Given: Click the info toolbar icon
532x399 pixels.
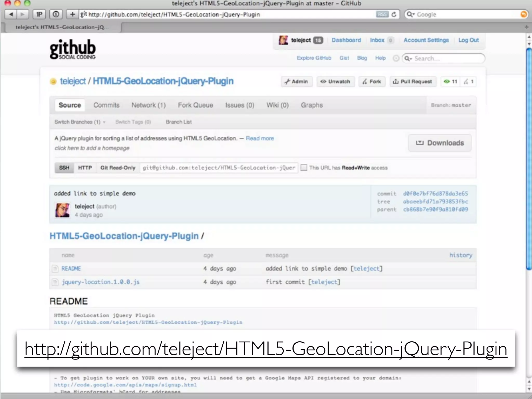Looking at the screenshot, I should (x=56, y=14).
